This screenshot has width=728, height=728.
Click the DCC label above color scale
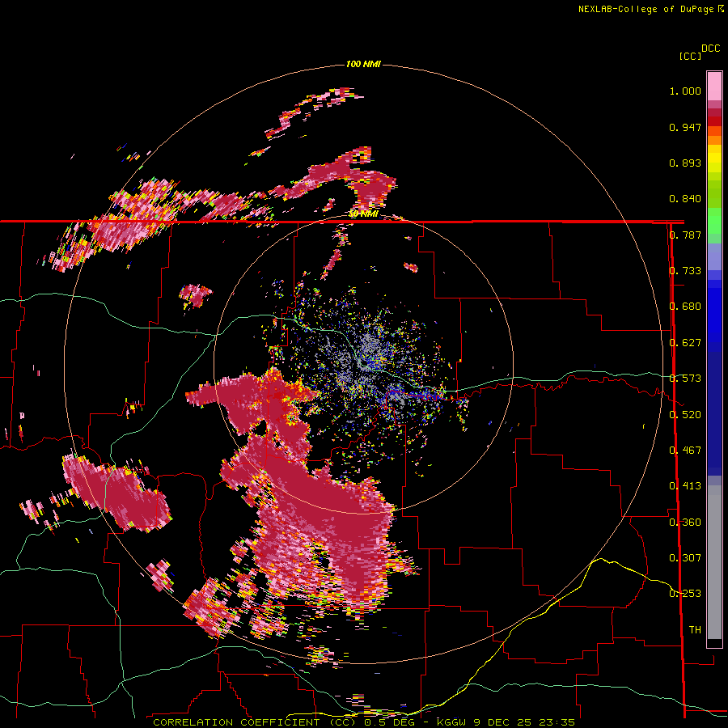pos(711,49)
